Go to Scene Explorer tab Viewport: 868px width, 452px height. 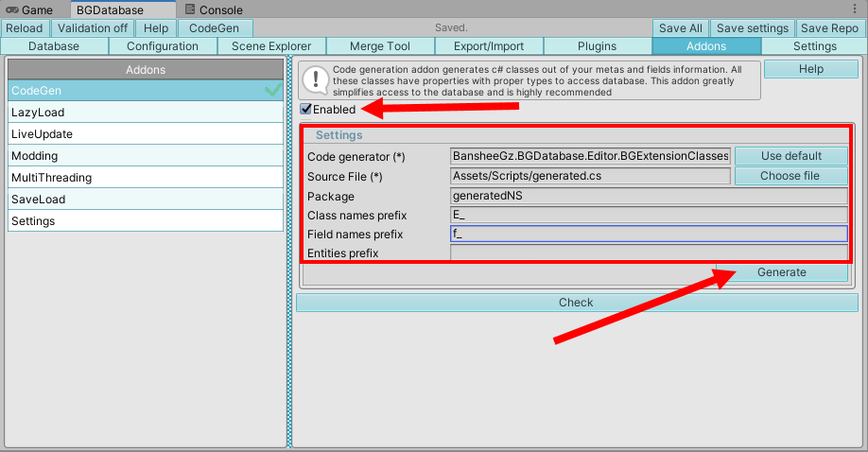tap(271, 46)
